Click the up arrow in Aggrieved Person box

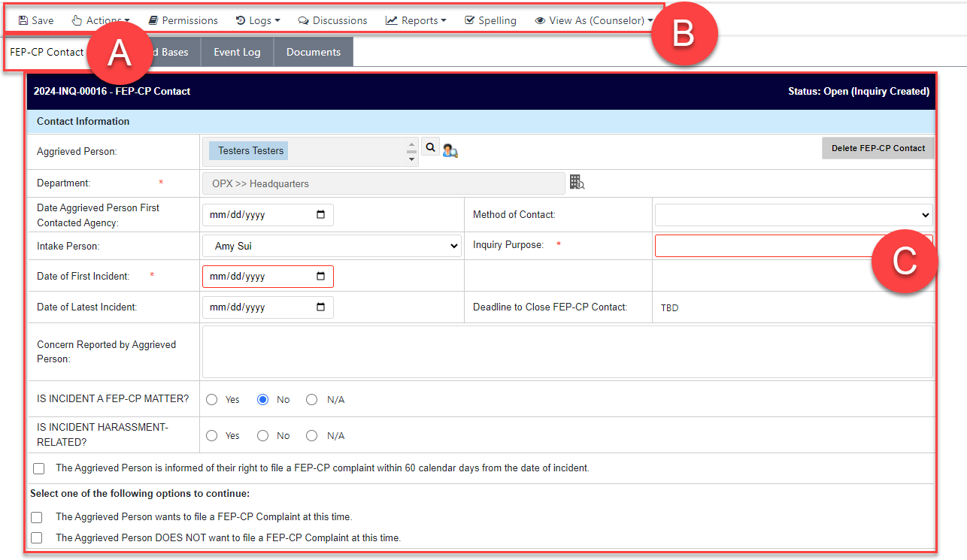411,144
